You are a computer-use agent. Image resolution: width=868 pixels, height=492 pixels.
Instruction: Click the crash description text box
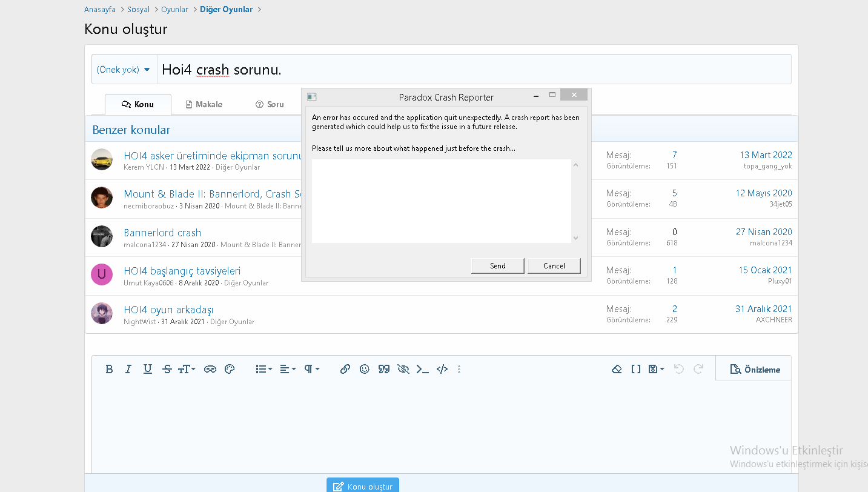(442, 201)
